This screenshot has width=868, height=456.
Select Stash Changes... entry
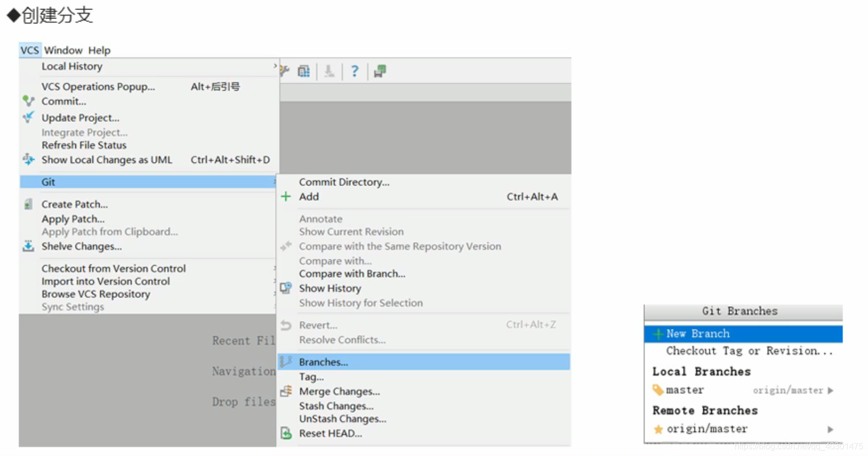coord(336,406)
